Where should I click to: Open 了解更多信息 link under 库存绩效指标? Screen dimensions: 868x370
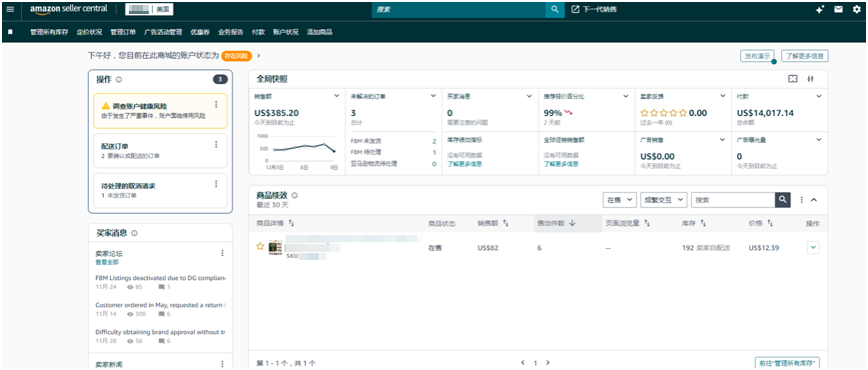point(464,164)
